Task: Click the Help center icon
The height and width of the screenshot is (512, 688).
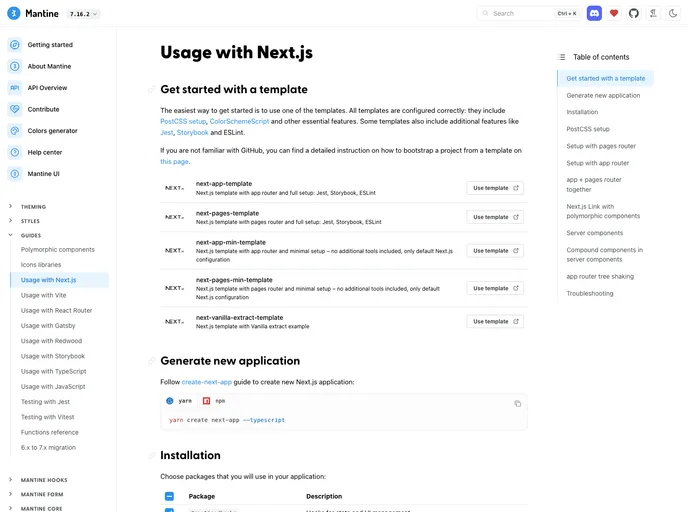Action: (14, 152)
